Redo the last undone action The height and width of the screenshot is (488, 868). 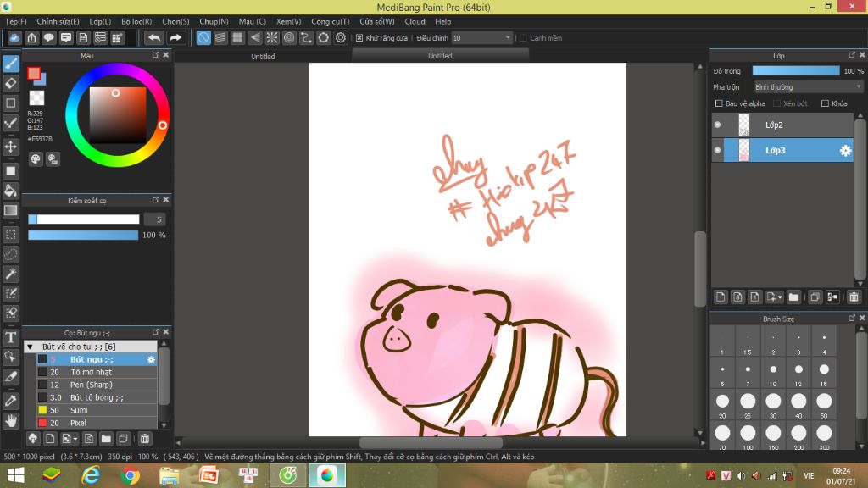(x=175, y=37)
